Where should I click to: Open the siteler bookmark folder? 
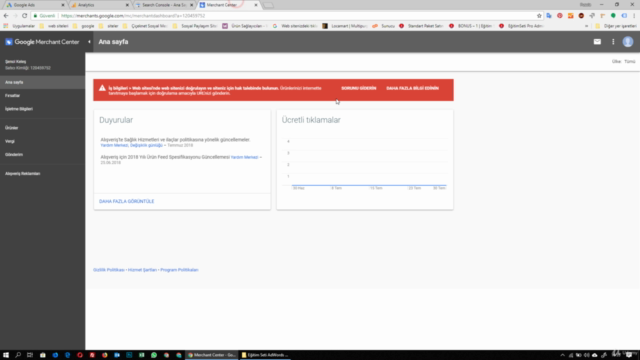click(x=109, y=26)
